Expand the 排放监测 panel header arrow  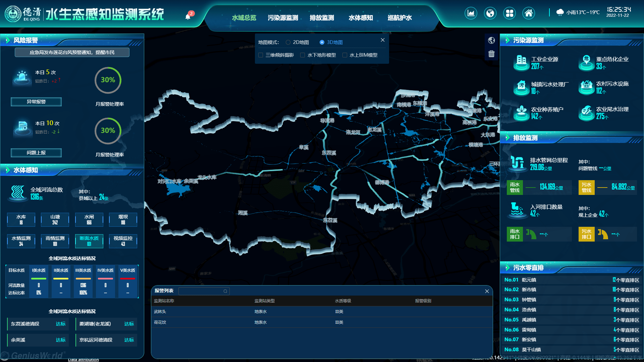(507, 138)
